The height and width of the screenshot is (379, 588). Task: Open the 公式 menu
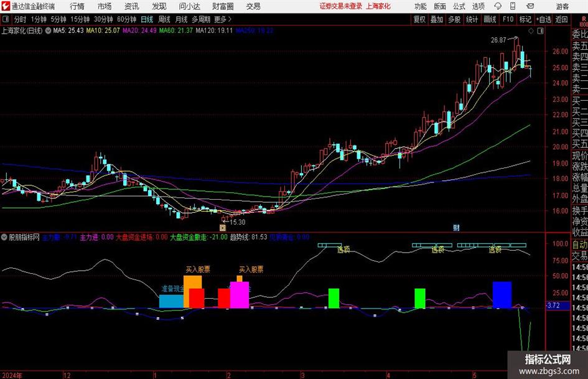tap(459, 6)
